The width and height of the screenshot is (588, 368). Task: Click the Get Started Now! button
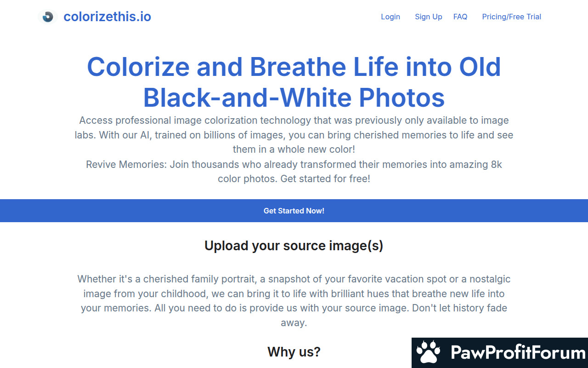294,211
